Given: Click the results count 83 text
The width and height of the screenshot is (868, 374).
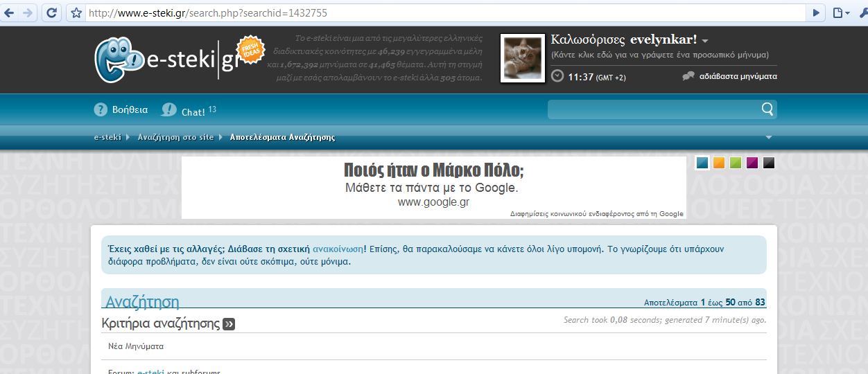Looking at the screenshot, I should [x=761, y=302].
